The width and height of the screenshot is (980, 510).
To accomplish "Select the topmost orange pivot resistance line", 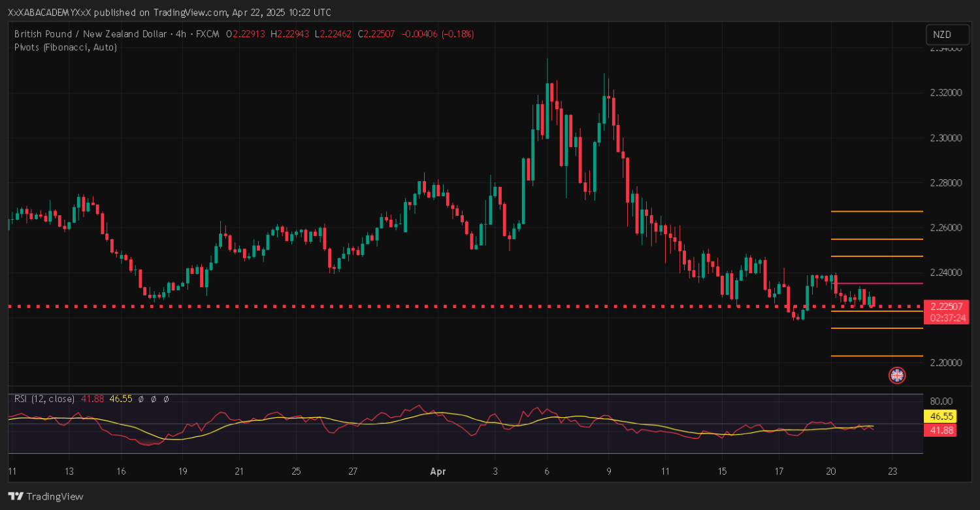I will click(875, 211).
